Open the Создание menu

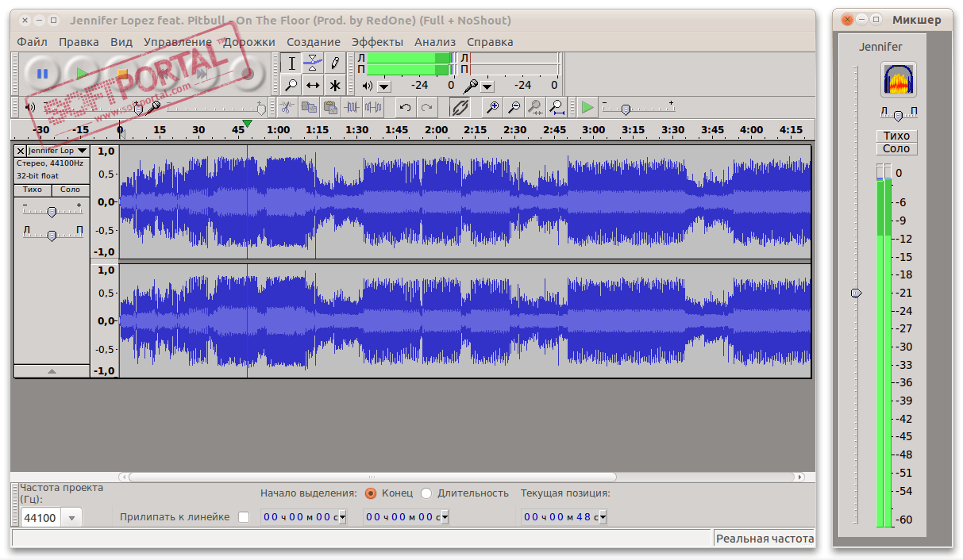coord(314,42)
